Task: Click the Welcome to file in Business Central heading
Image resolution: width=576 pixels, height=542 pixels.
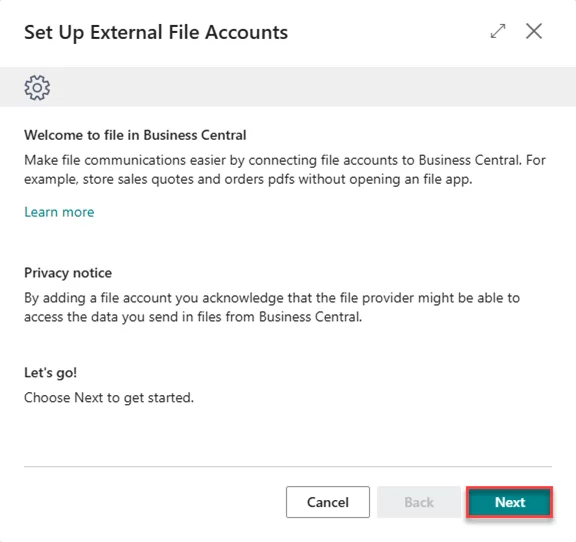Action: [135, 135]
